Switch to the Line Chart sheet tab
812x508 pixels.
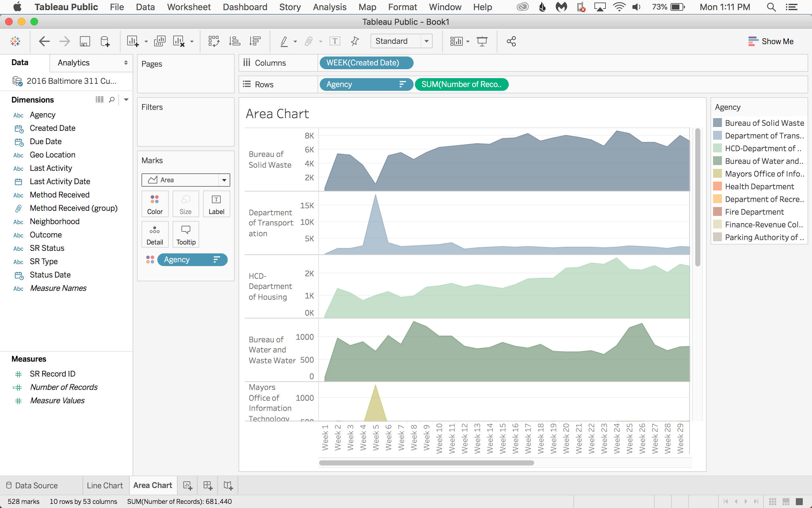point(105,485)
